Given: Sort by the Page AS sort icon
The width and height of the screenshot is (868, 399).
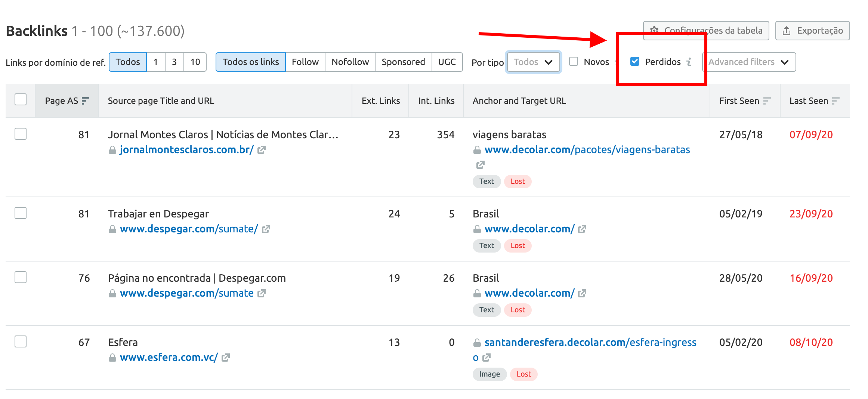Looking at the screenshot, I should [85, 101].
